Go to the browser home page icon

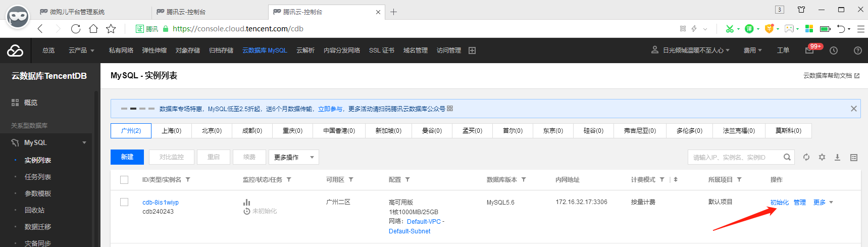93,29
